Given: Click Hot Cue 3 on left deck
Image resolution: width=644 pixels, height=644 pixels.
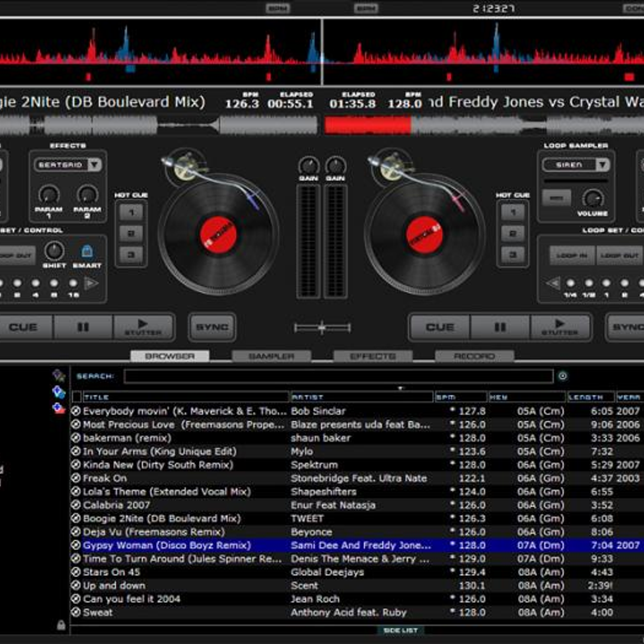Looking at the screenshot, I should click(131, 254).
